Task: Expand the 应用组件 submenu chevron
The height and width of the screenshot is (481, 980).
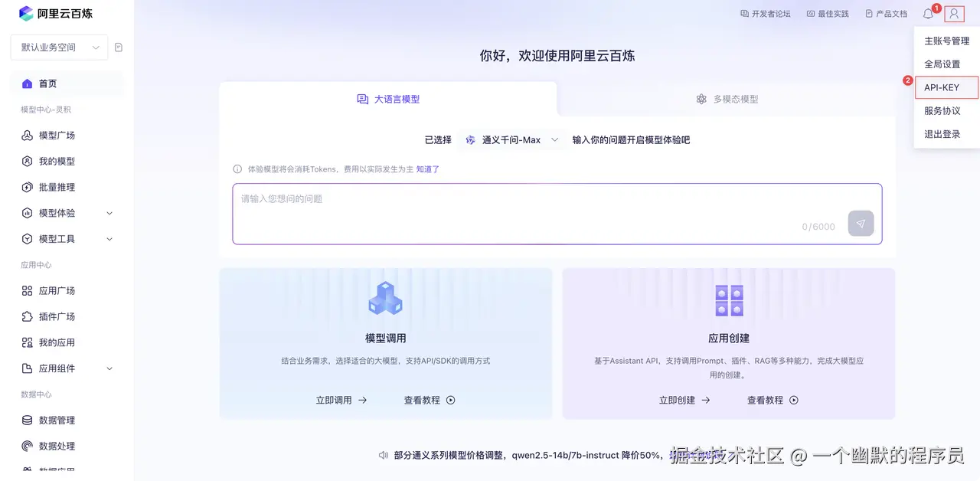Action: (x=109, y=368)
